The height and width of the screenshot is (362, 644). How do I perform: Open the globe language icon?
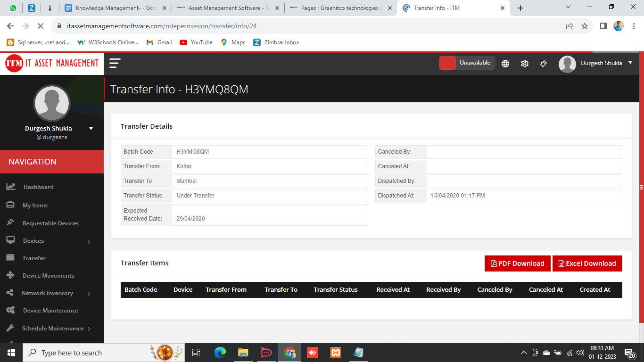pos(505,64)
